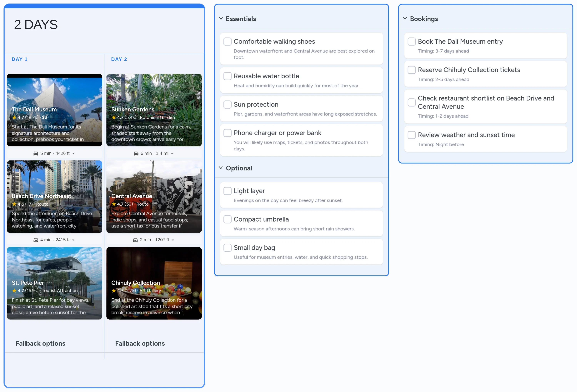Click star rating on Chihuly Collection card
Image resolution: width=577 pixels, height=392 pixels.
tap(114, 291)
